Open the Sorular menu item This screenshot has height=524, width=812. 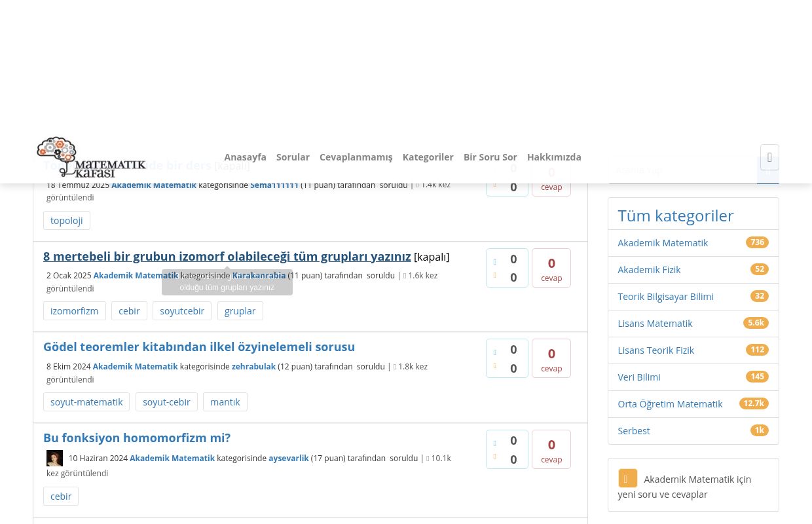[293, 157]
